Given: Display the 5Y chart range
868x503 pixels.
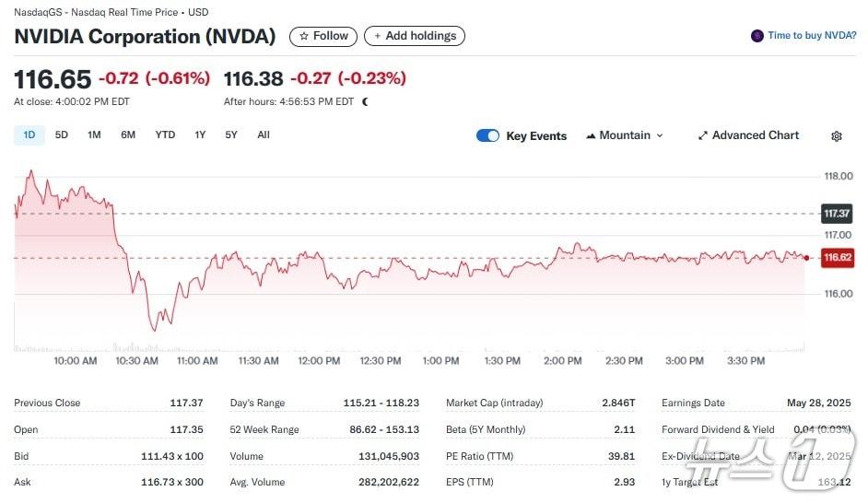Looking at the screenshot, I should click(x=231, y=135).
